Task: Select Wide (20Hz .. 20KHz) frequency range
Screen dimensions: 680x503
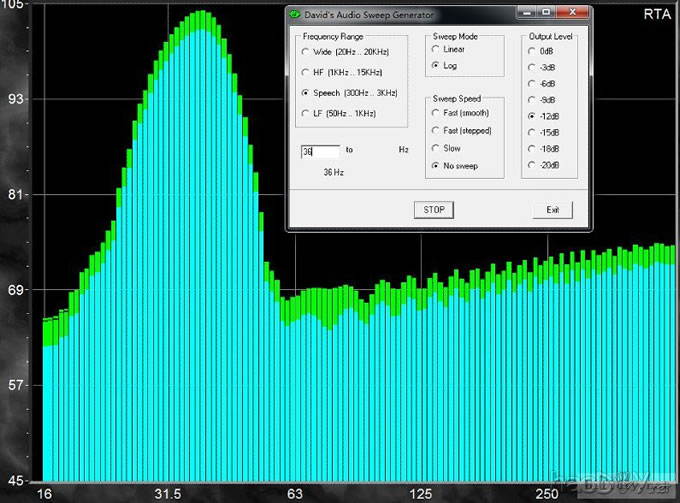Action: (305, 51)
